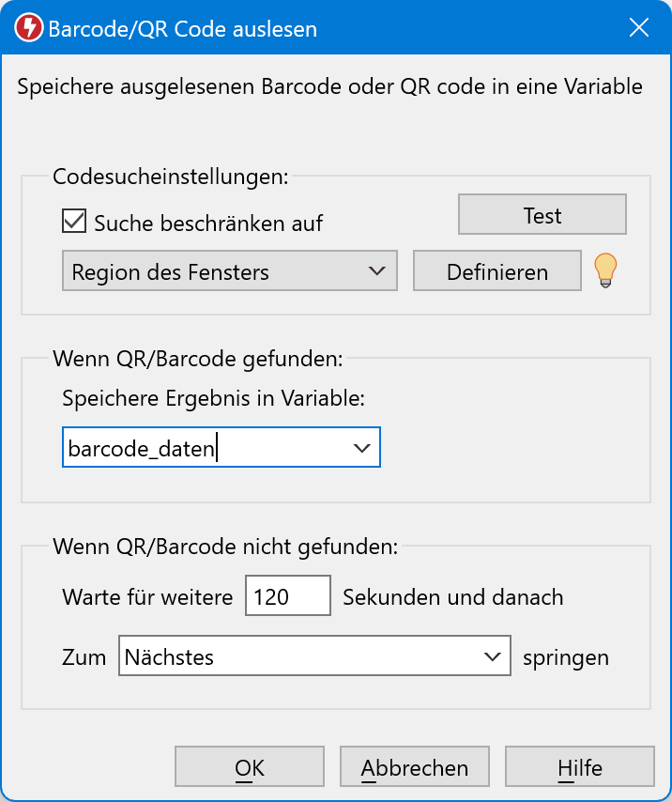Click the light bulb hint icon

pos(606,271)
